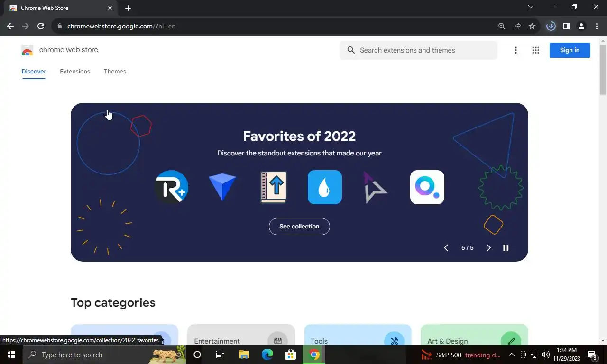Switch to the Discover tab

pyautogui.click(x=34, y=72)
